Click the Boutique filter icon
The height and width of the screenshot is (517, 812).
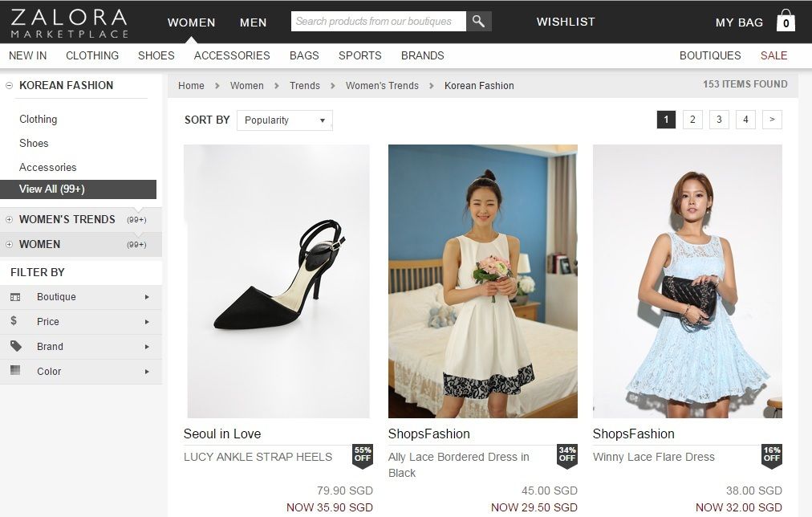tap(15, 297)
